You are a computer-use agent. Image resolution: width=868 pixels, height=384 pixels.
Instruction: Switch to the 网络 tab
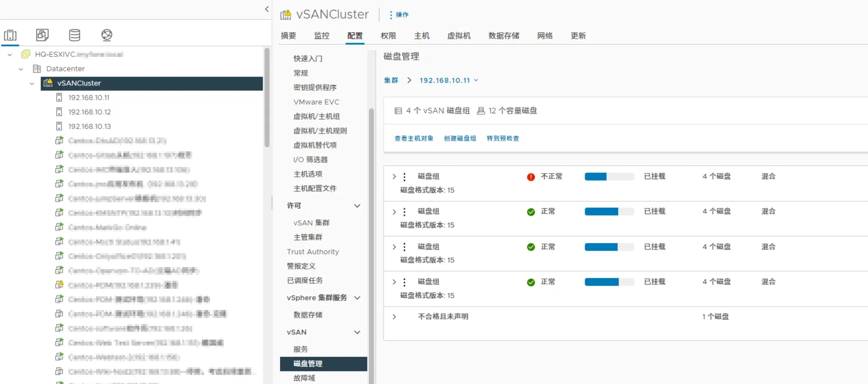[545, 36]
